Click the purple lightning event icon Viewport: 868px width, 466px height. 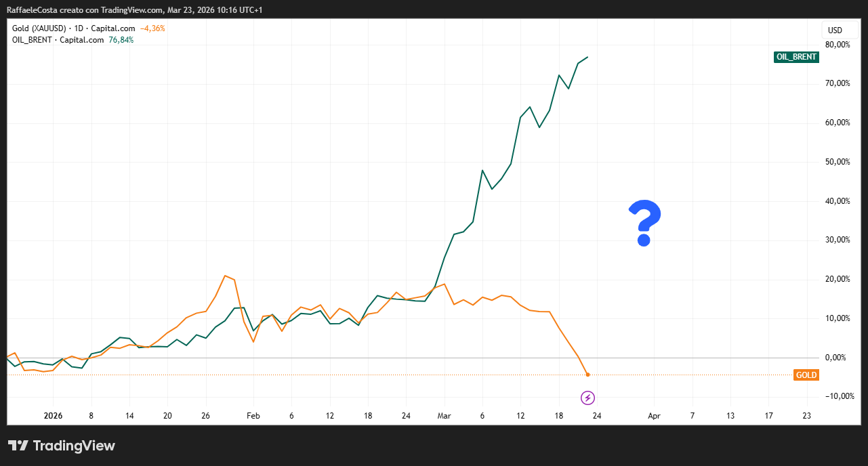tap(588, 398)
